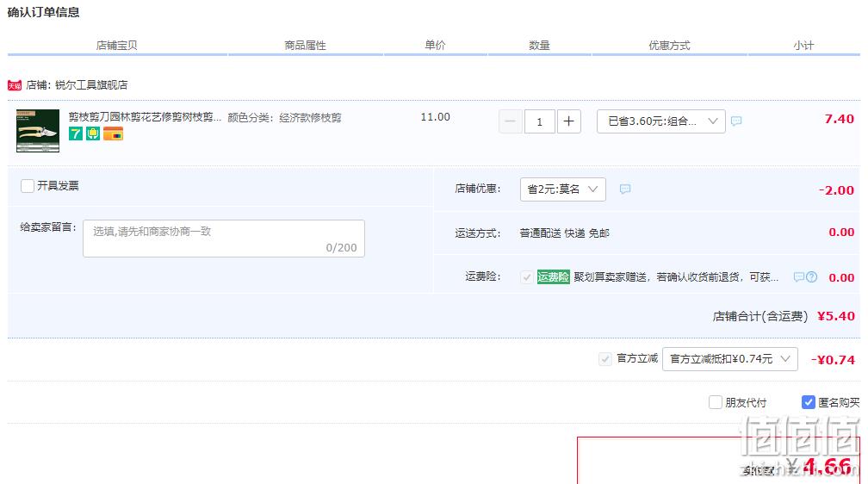Open the 省2元 store discount dropdown

(563, 189)
